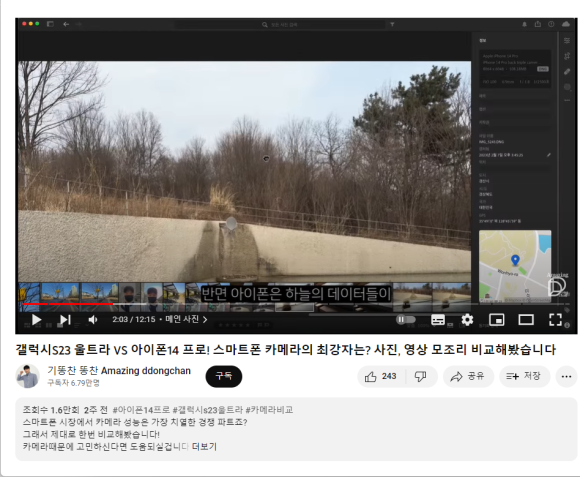Save video with 저장 button

pos(524,376)
